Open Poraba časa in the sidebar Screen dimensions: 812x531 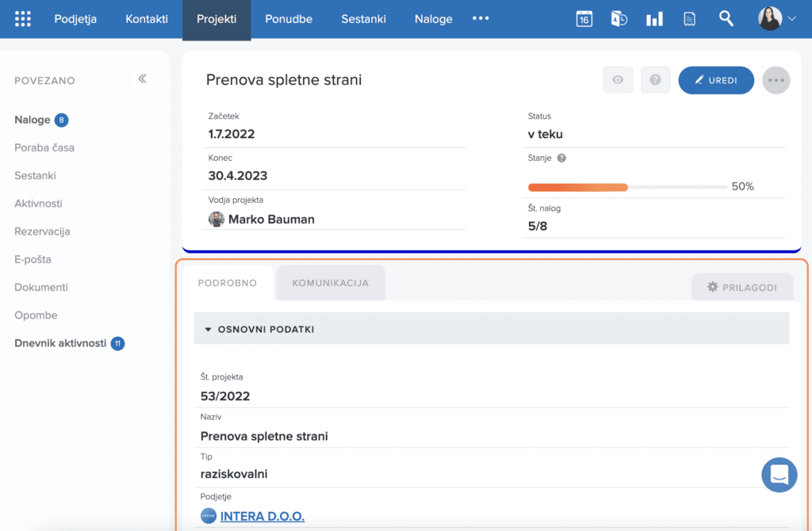tap(44, 147)
